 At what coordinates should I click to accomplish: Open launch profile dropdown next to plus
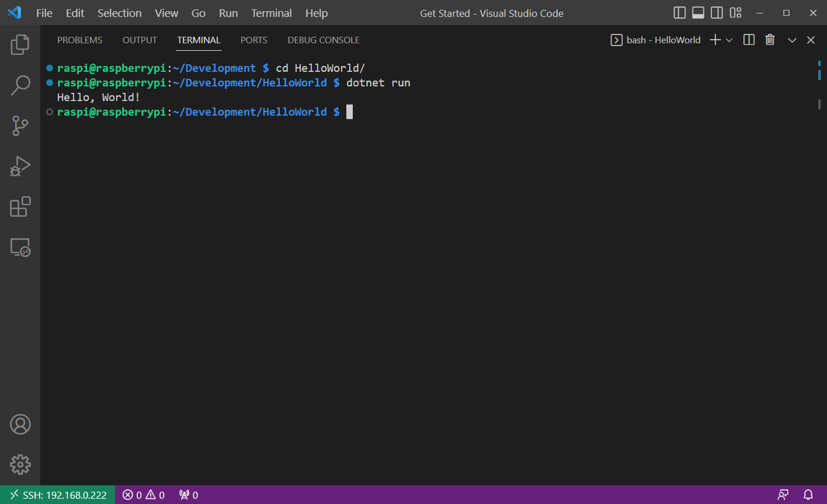[729, 40]
